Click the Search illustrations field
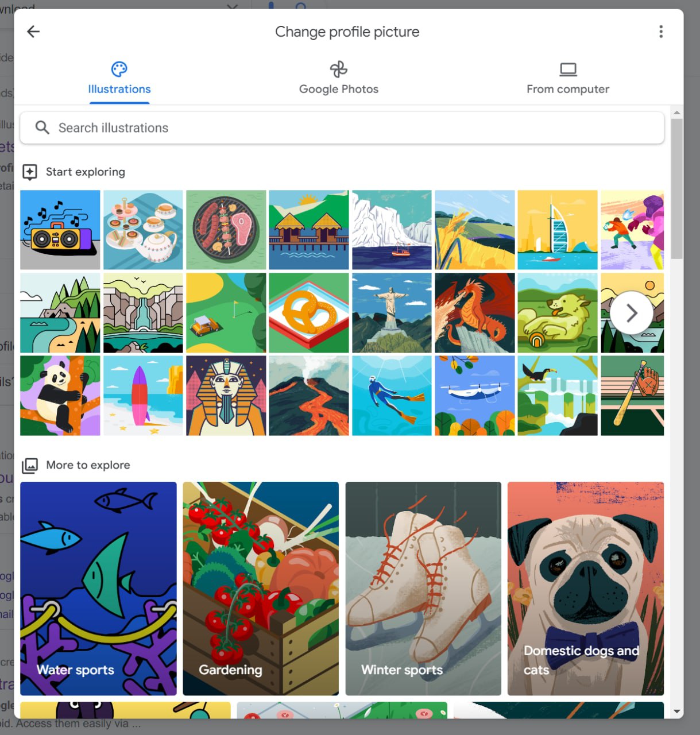700x735 pixels. coord(342,127)
